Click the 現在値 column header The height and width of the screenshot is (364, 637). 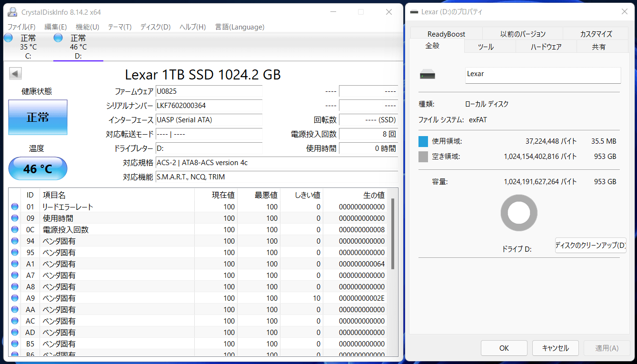click(216, 195)
